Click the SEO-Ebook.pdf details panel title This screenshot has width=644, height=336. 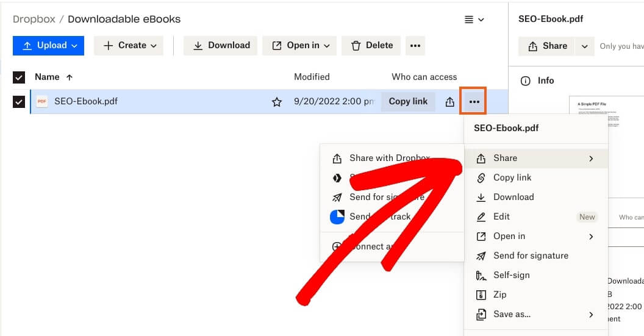[x=551, y=19]
